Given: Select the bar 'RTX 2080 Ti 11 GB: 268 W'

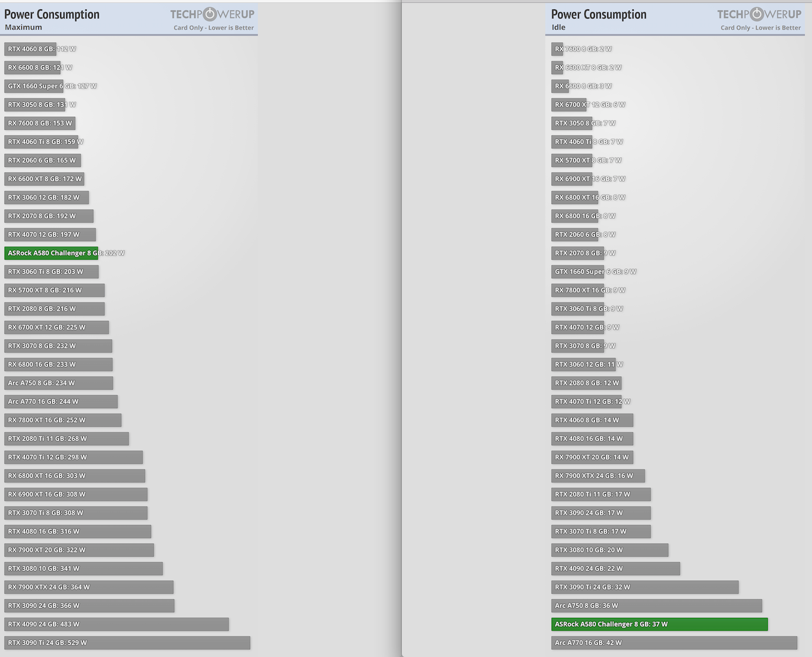Looking at the screenshot, I should pos(67,439).
